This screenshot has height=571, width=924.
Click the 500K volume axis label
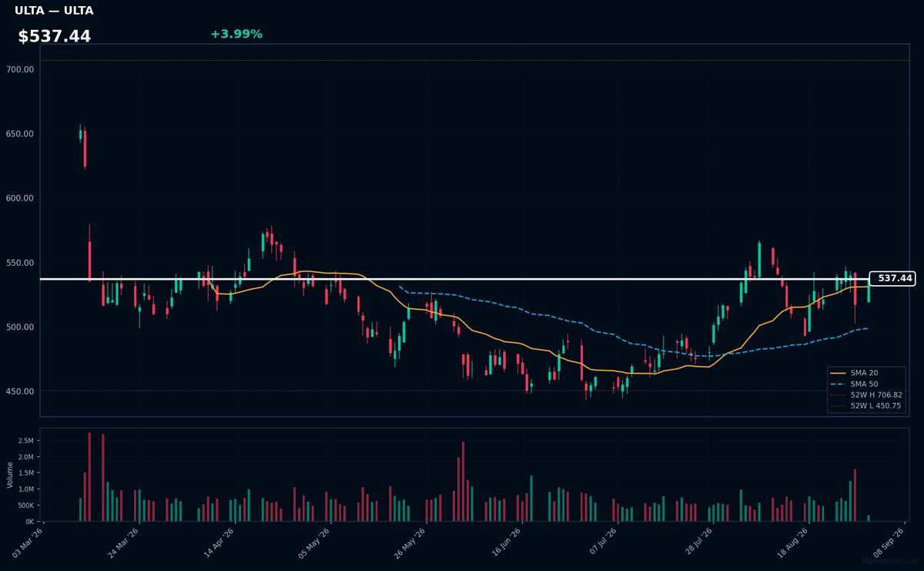click(25, 506)
